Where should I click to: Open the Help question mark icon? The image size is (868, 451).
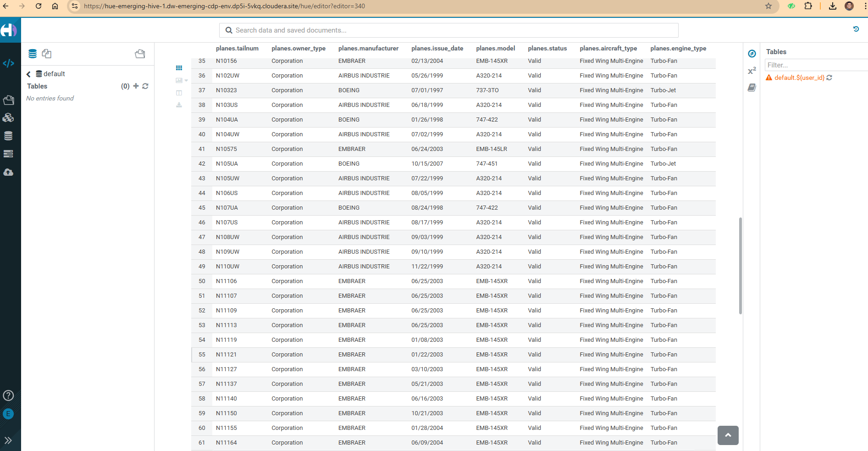point(8,395)
